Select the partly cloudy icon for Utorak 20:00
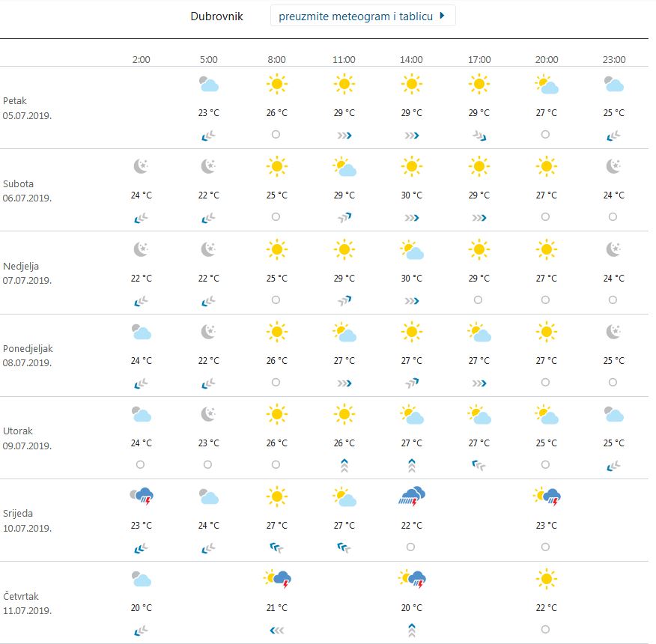This screenshot has width=656, height=644. [x=546, y=414]
